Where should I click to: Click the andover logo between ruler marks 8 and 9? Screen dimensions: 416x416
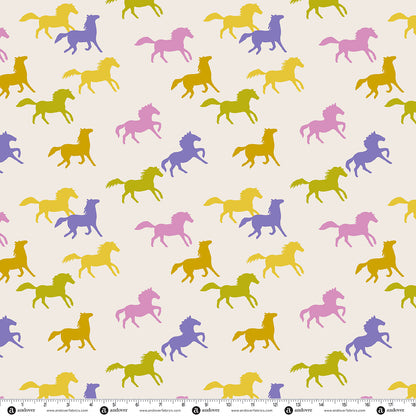[196, 410]
